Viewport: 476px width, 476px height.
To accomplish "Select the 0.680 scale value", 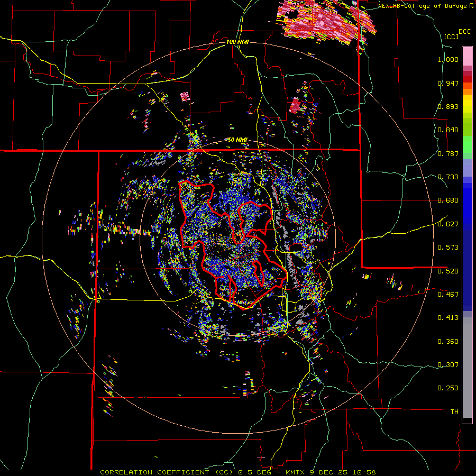I will [x=448, y=200].
